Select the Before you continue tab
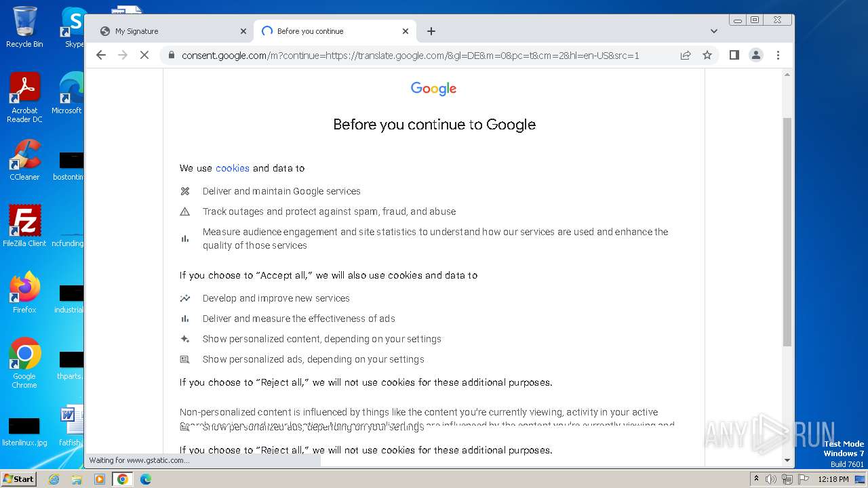The image size is (868, 488). point(335,31)
